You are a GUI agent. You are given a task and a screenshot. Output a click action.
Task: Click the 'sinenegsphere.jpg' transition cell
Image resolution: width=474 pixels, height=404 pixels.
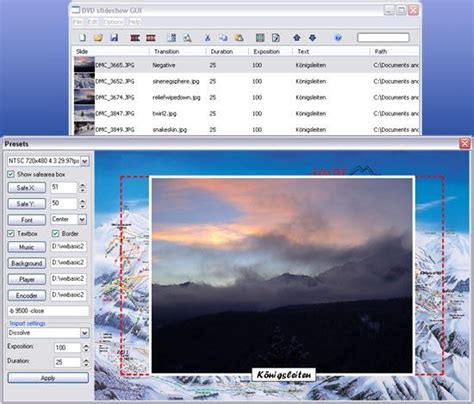[176, 81]
